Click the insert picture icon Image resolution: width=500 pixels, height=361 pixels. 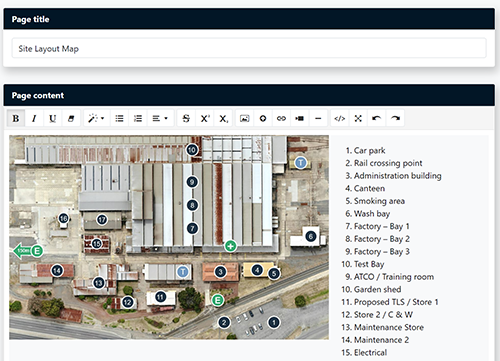pyautogui.click(x=245, y=118)
